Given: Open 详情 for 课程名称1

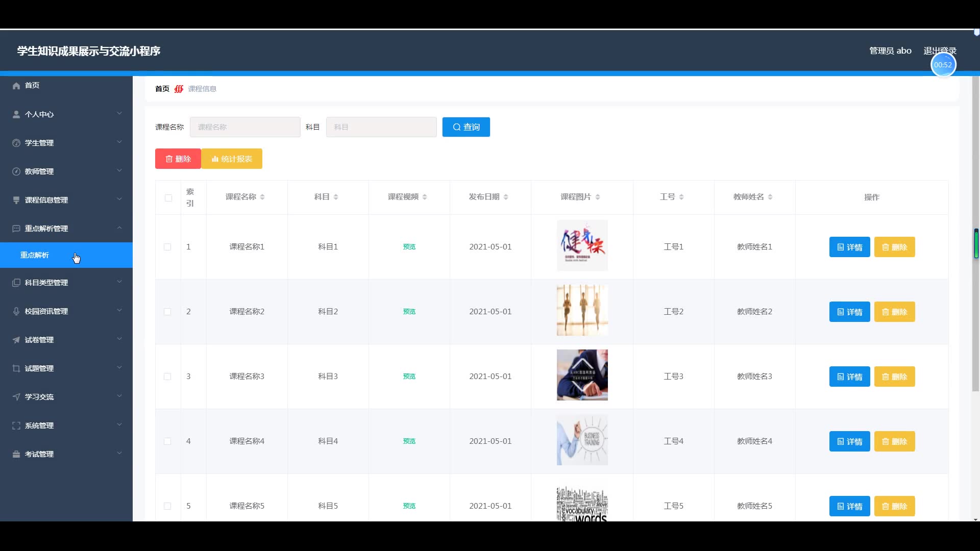Looking at the screenshot, I should (x=849, y=247).
